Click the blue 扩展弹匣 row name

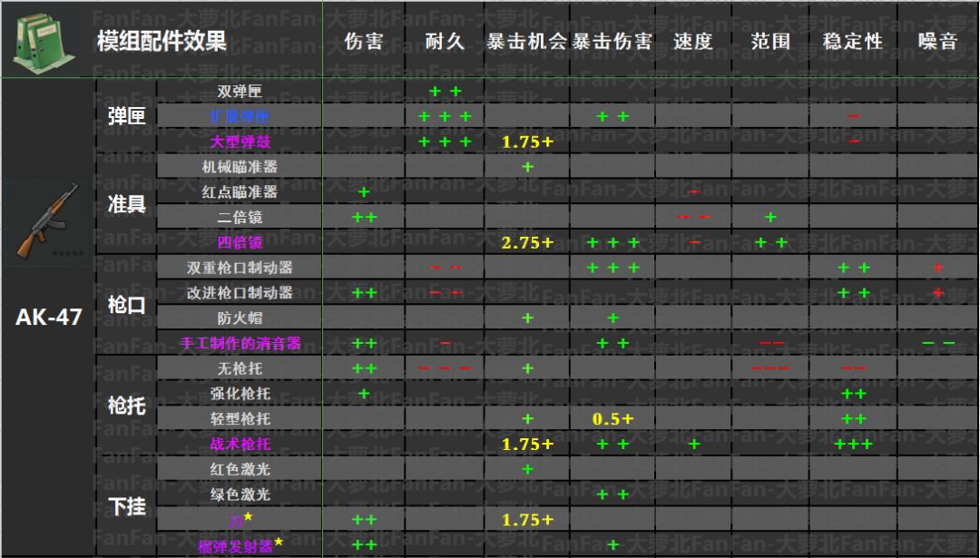[x=240, y=116]
